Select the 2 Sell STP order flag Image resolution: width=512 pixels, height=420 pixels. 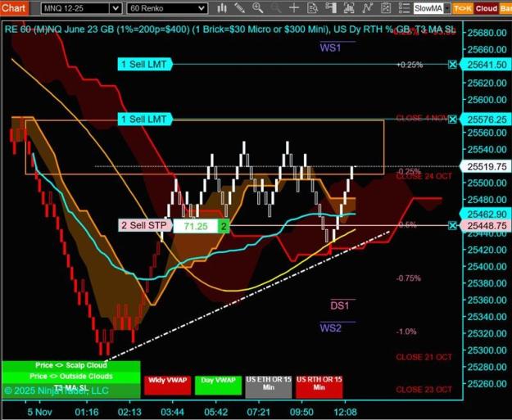coord(145,225)
